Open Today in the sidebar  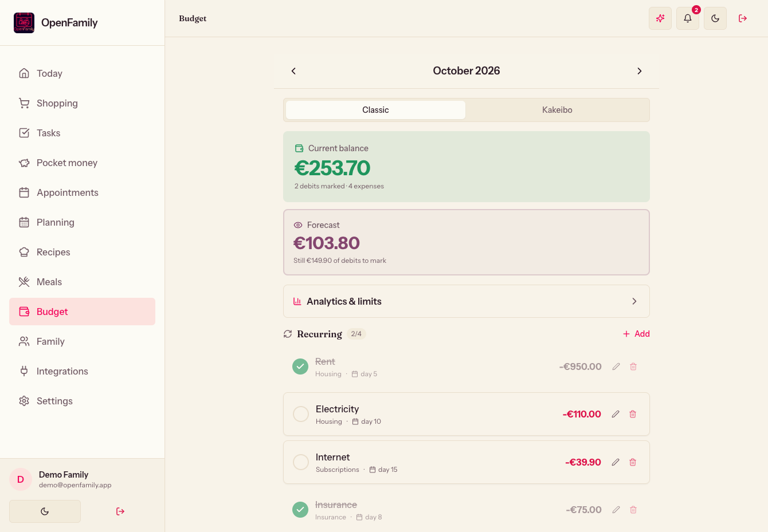[82, 73]
